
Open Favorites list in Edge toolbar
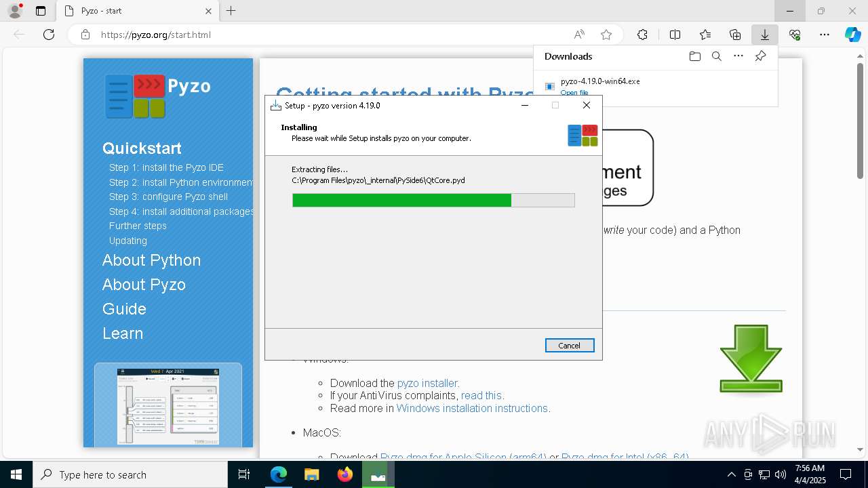[x=705, y=35]
